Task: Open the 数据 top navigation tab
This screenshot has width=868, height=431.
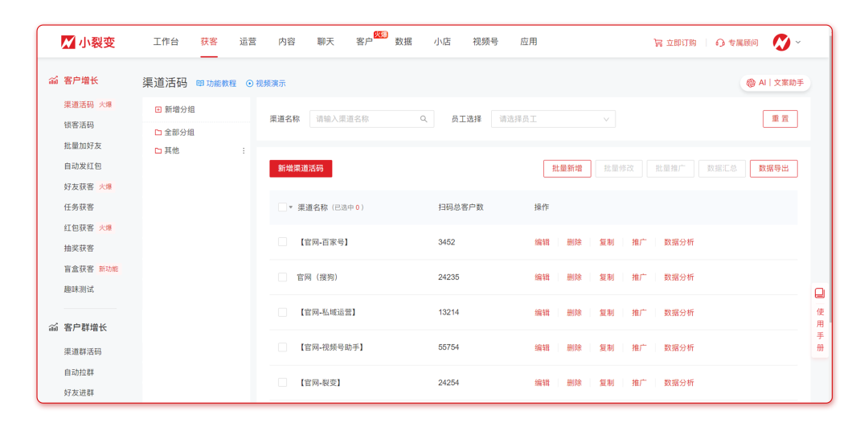Action: [403, 42]
